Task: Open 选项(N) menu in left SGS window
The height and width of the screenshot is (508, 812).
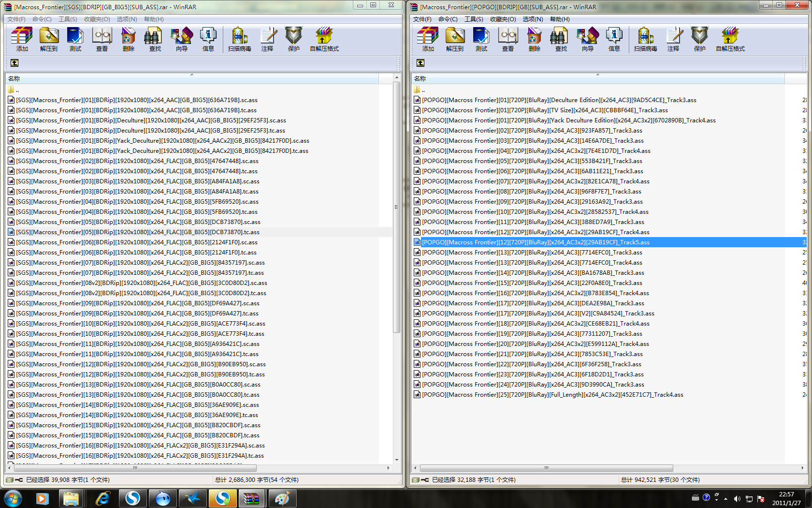Action: [x=127, y=19]
